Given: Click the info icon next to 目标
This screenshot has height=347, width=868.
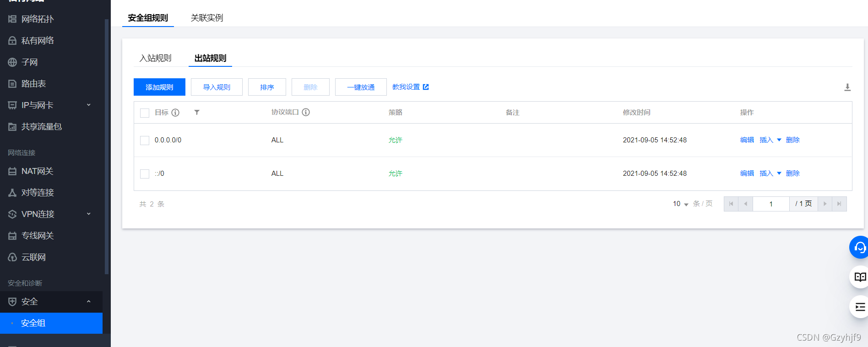Looking at the screenshot, I should [x=175, y=113].
